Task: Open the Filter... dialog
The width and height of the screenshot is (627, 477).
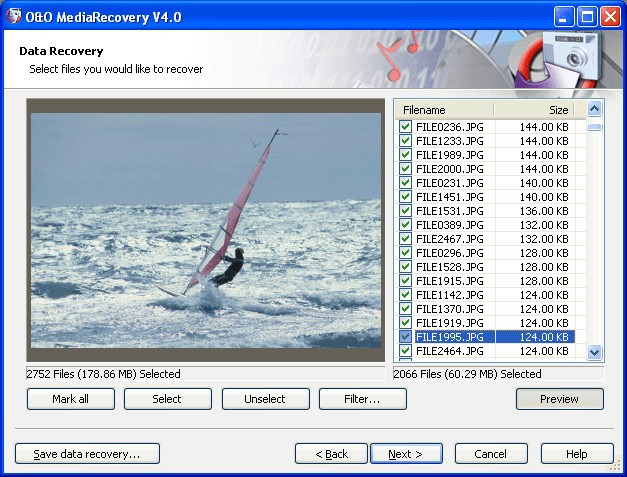Action: click(x=363, y=399)
